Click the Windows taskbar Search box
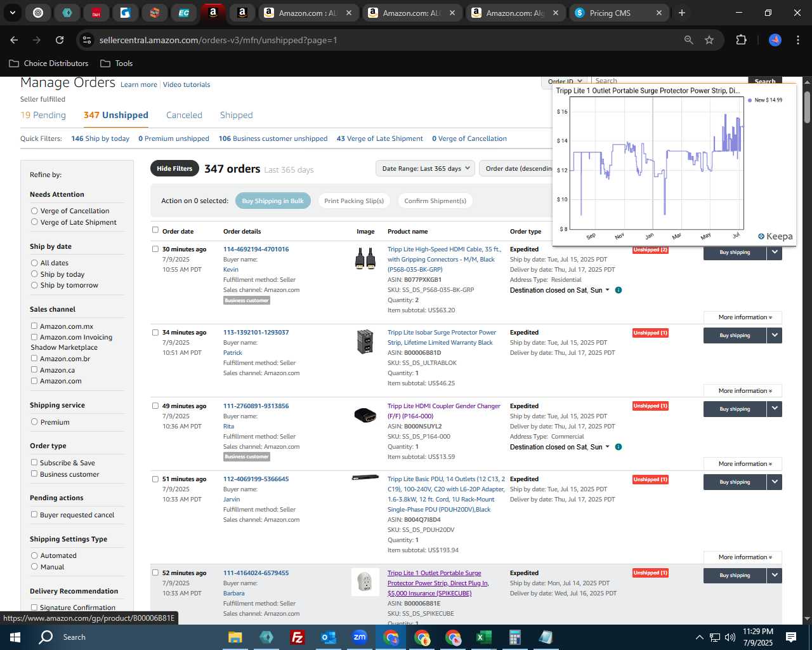812x650 pixels. [x=74, y=637]
